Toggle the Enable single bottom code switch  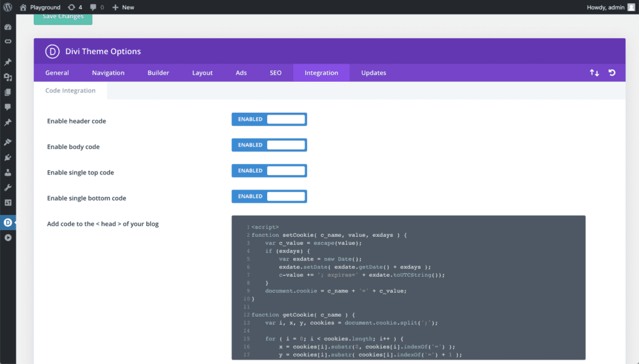tap(269, 196)
